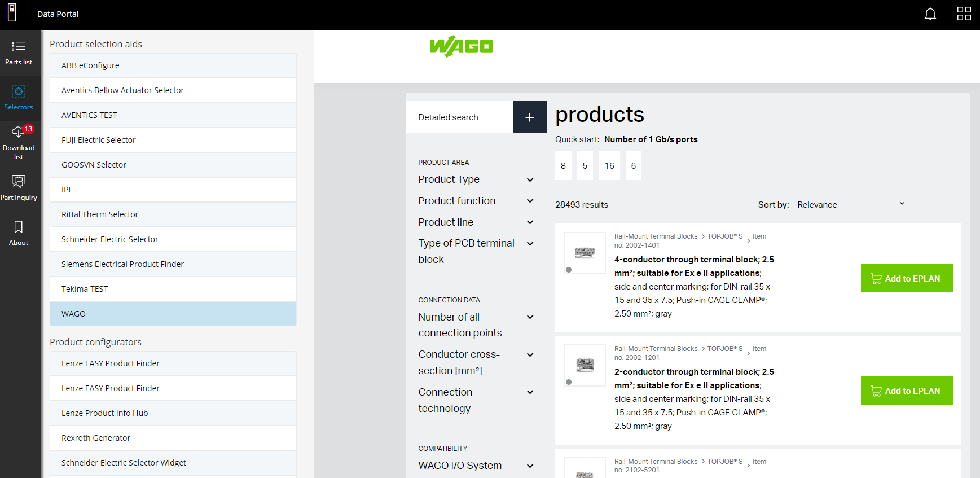
Task: Click the 28493 results text
Action: [x=582, y=205]
